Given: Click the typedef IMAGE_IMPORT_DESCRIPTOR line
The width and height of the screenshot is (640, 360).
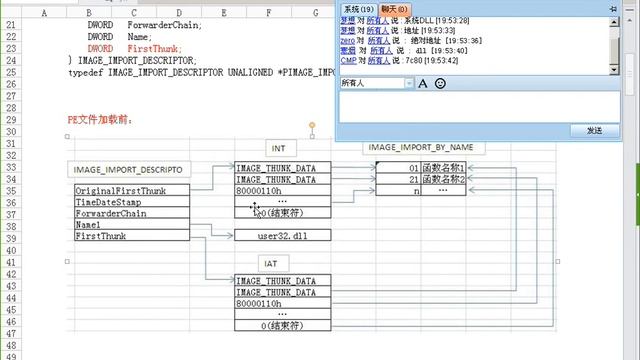Looking at the screenshot, I should [202, 72].
